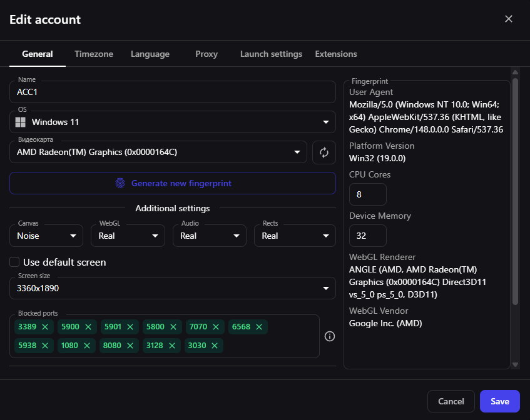Stay on the General tab

tap(38, 54)
